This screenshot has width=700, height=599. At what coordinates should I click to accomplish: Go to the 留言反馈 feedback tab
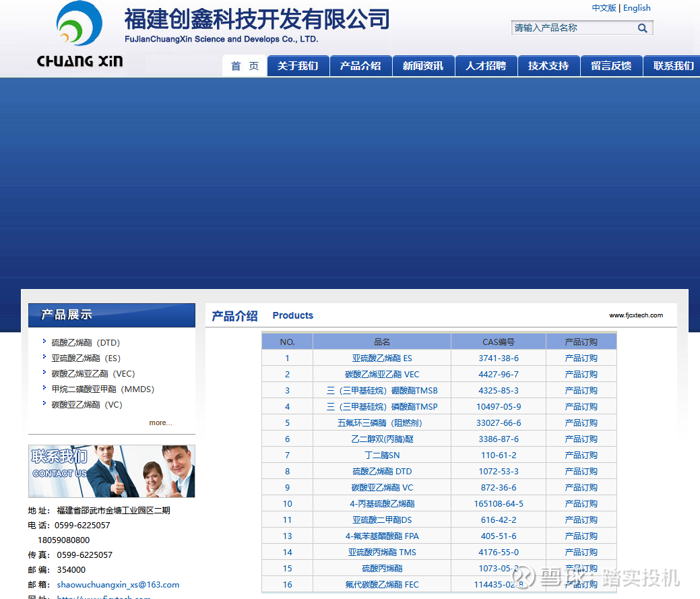pyautogui.click(x=611, y=66)
